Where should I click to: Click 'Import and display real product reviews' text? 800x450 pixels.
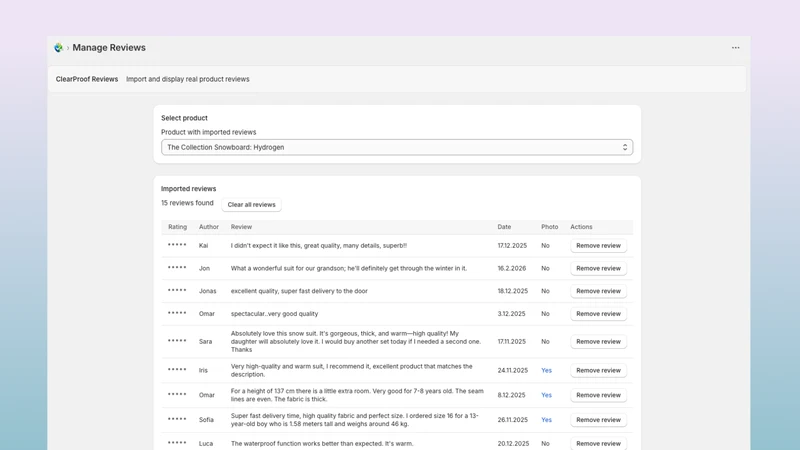(188, 79)
